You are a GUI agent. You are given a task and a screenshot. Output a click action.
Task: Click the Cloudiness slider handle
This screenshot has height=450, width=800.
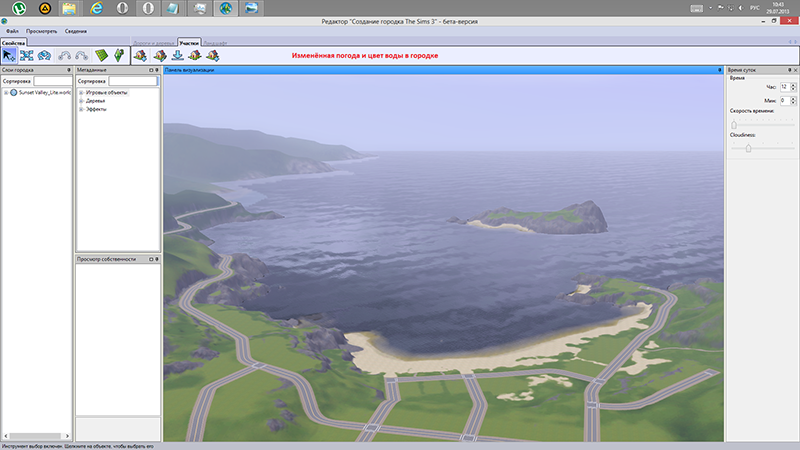point(748,148)
